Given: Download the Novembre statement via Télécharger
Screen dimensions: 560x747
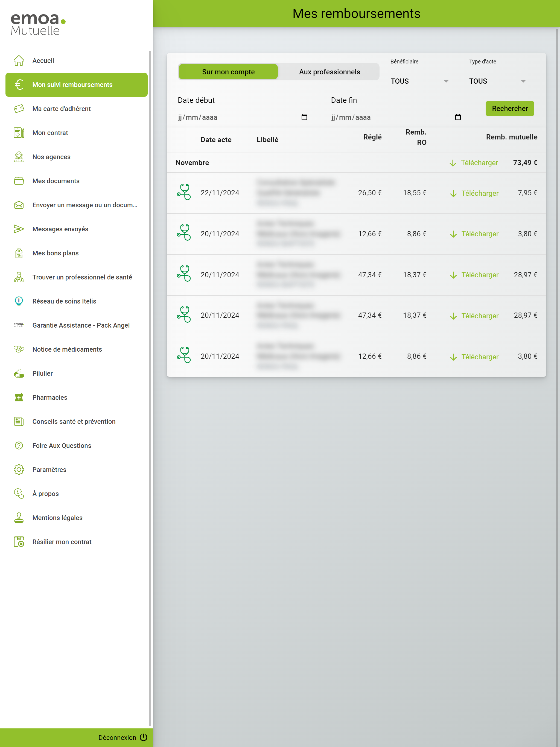Looking at the screenshot, I should [474, 163].
